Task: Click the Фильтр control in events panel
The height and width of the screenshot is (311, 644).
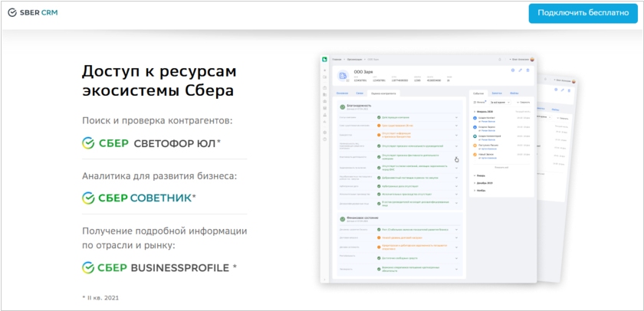Action: [x=480, y=102]
